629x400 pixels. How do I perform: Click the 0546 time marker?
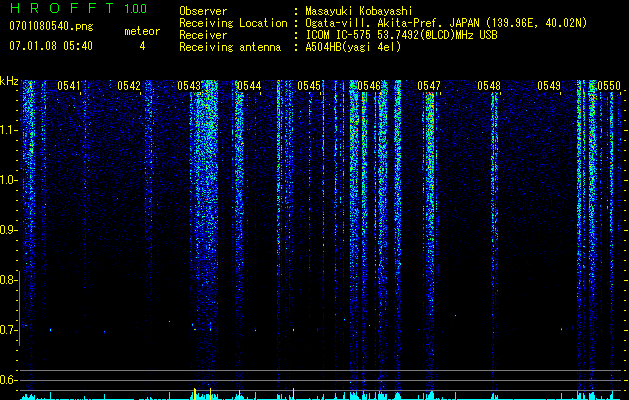point(369,85)
